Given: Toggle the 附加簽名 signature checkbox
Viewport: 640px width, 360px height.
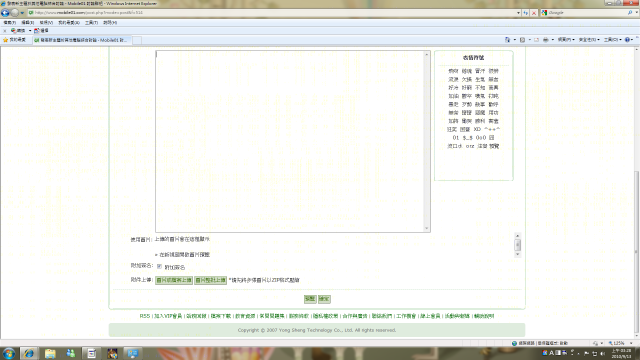Looking at the screenshot, I should (x=159, y=267).
